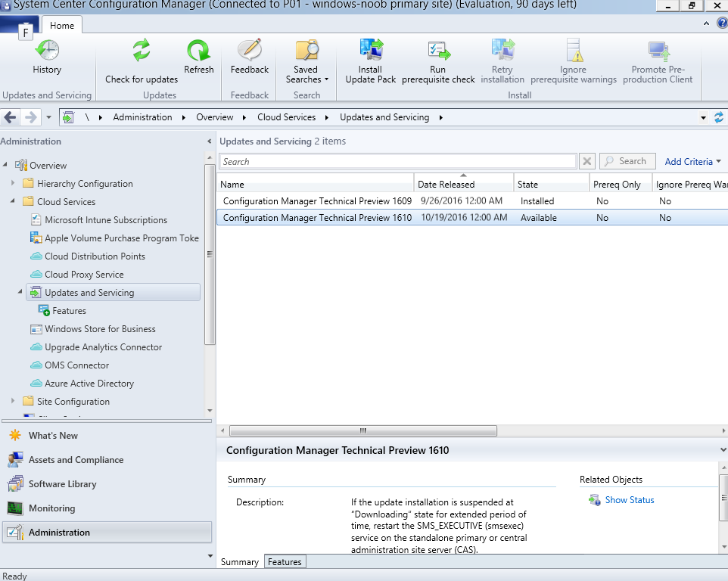Switch to the Features details tab
Image resolution: width=728 pixels, height=581 pixels.
285,562
